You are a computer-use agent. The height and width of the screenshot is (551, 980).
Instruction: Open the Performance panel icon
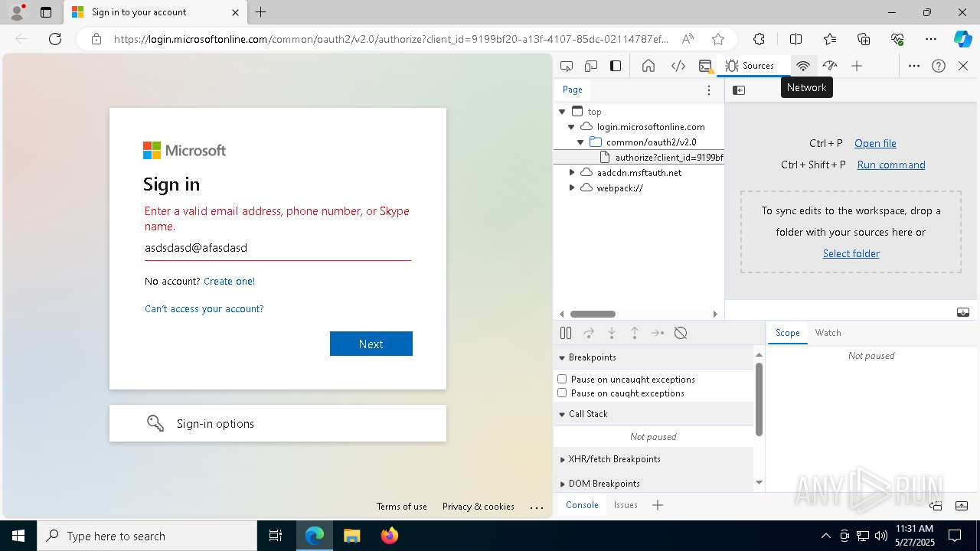[x=830, y=66]
